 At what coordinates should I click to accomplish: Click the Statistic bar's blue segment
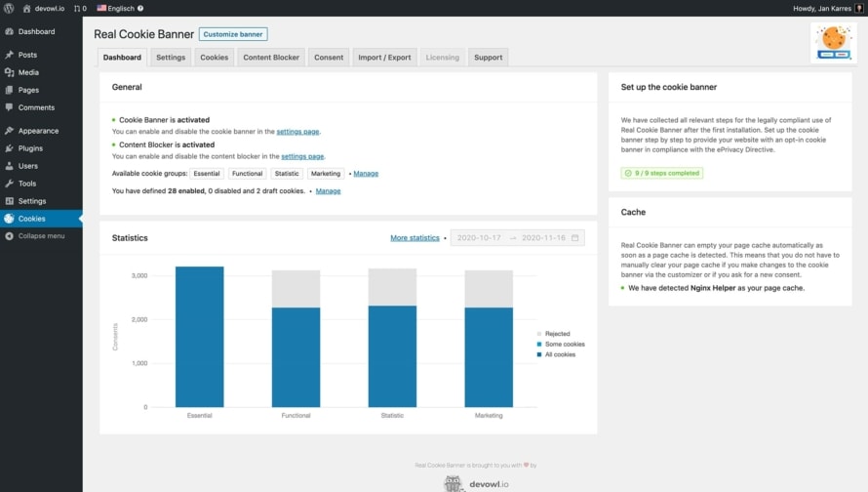[392, 356]
